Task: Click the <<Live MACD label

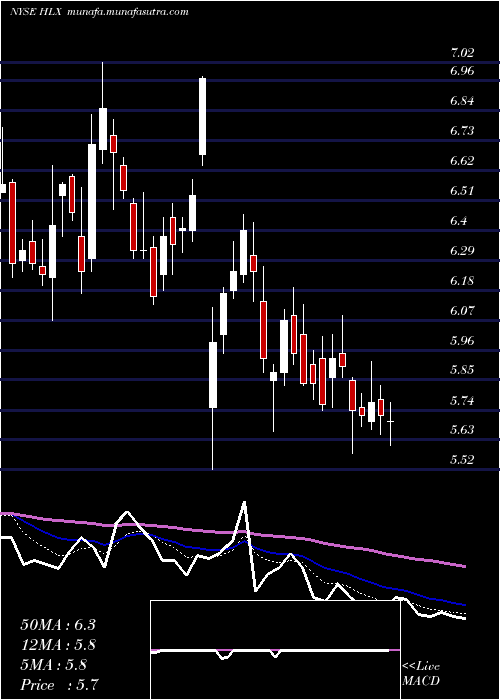Action: point(421,674)
